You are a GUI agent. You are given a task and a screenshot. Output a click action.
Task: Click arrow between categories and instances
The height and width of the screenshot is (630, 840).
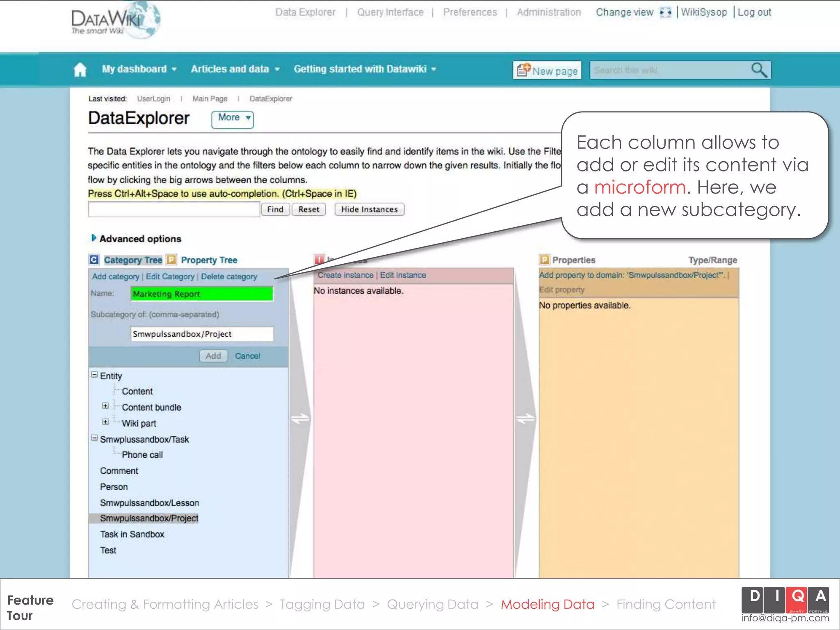(x=300, y=419)
